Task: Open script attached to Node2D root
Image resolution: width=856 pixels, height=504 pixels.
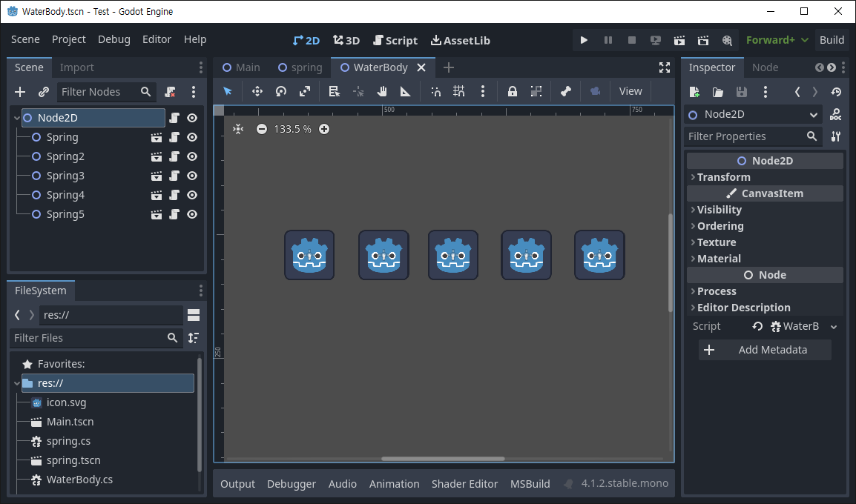Action: click(x=174, y=118)
